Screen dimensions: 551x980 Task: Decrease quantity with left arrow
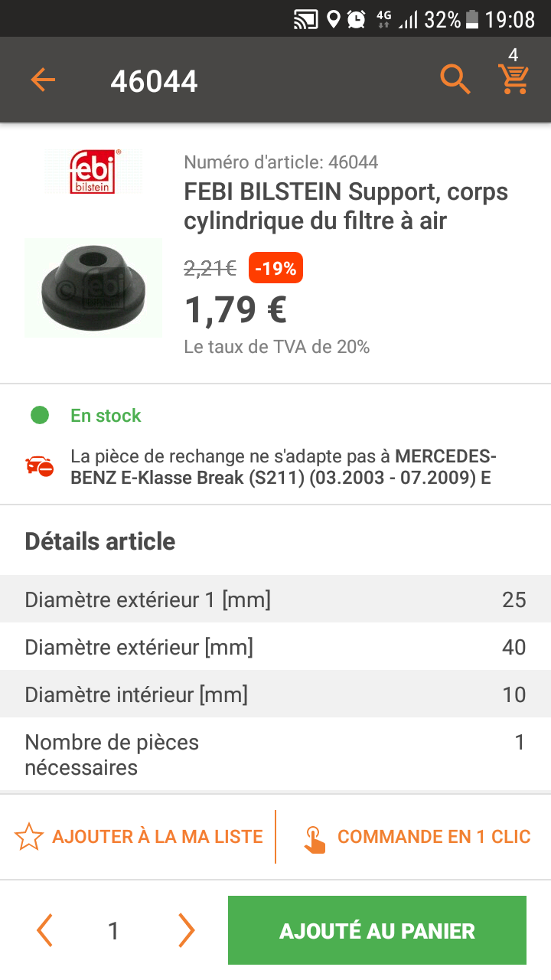[44, 930]
